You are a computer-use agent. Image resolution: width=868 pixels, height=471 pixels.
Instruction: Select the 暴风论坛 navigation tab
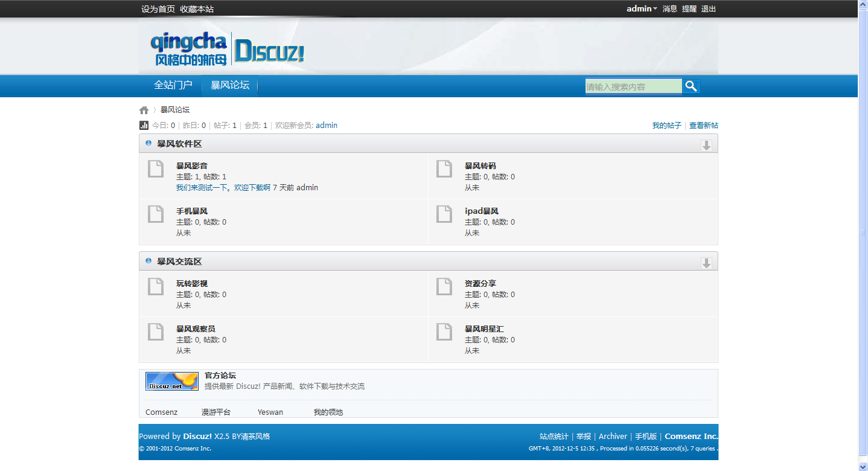230,85
